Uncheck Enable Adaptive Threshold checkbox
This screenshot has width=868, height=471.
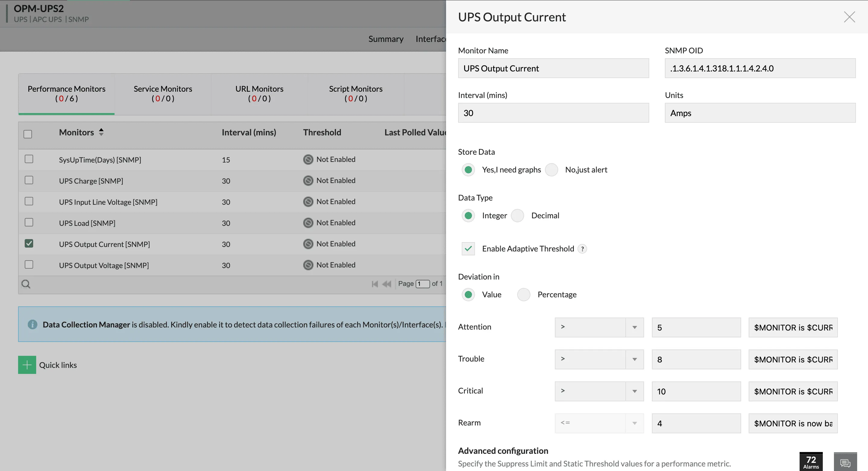(x=468, y=249)
